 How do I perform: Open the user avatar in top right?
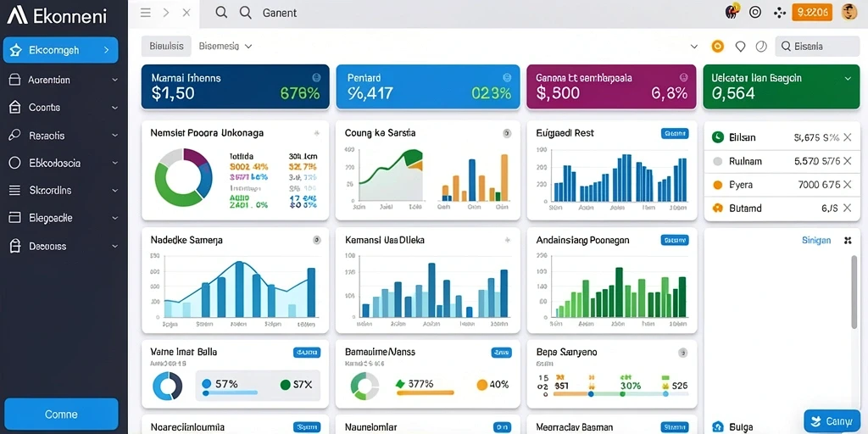849,12
